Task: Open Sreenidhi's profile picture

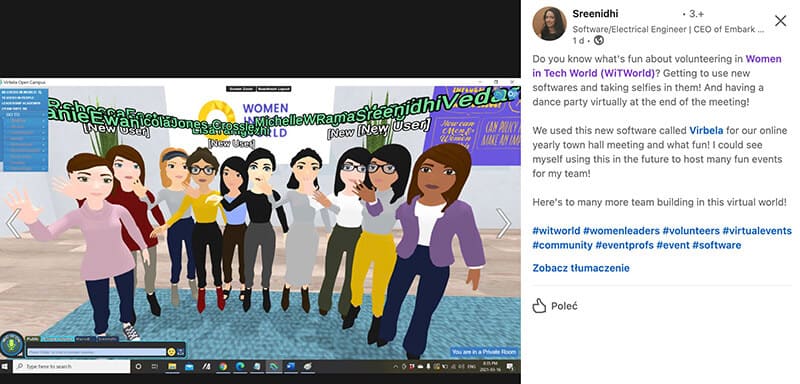Action: (549, 23)
